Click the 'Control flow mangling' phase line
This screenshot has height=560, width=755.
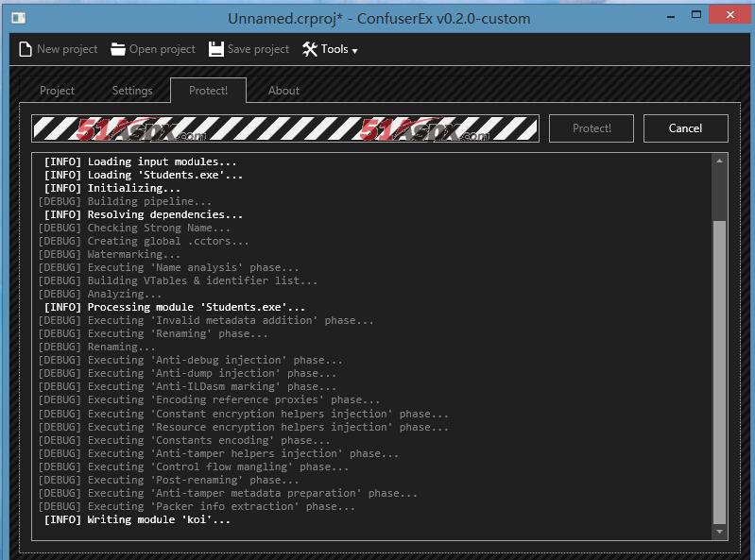(194, 467)
